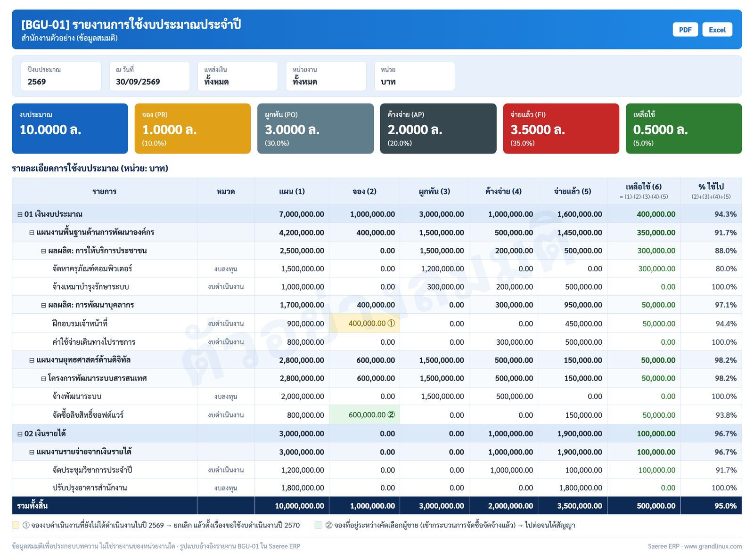Image resolution: width=754 pixels, height=560 pixels.
Task: Select the จัดซื้อลิขสิทธิ์ซอฟต์แวร์ row label
Action: [88, 415]
